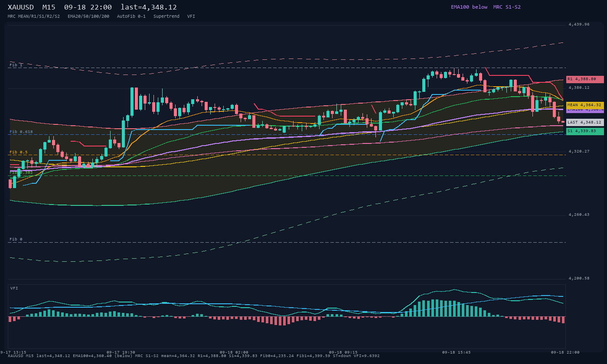The width and height of the screenshot is (607, 364).
Task: Click the VFI panel title label
Action: 14,288
